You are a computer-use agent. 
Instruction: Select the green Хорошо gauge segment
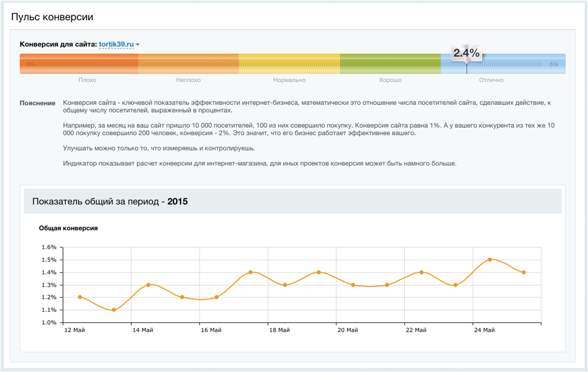click(x=390, y=64)
